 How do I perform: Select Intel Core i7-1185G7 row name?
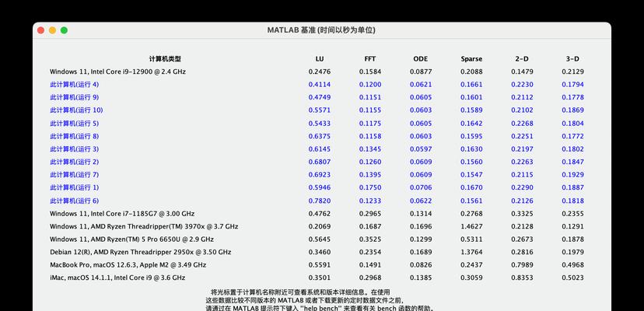point(122,214)
